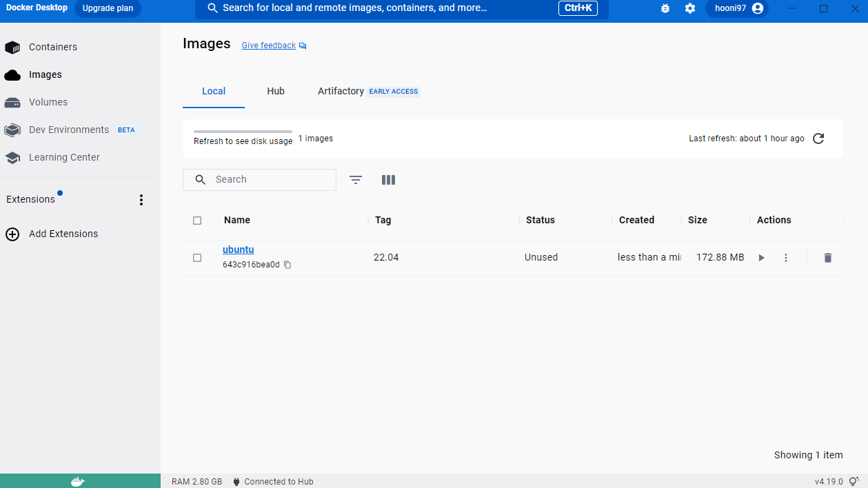Click the Last refresh timestamp
Image resolution: width=868 pixels, height=488 pixels.
pos(747,139)
